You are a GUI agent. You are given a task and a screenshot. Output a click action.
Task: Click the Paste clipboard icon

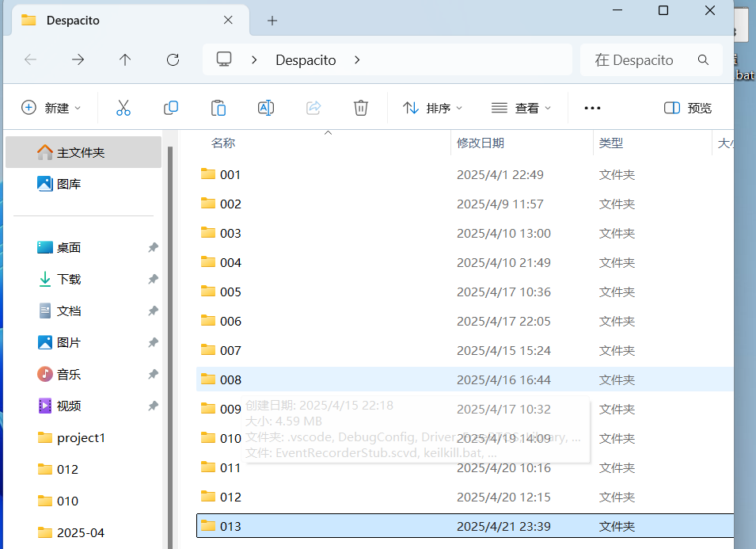[218, 108]
